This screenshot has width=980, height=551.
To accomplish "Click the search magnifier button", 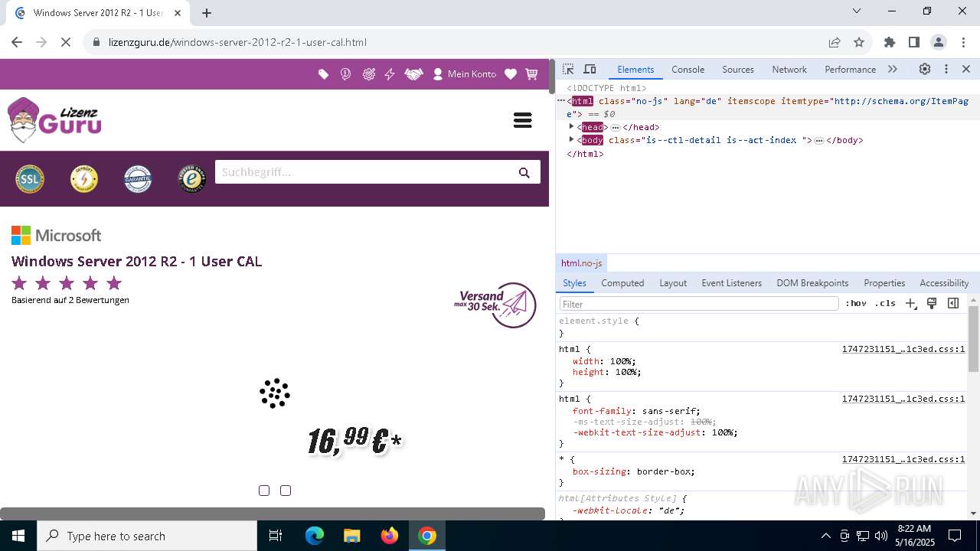I will (x=524, y=172).
